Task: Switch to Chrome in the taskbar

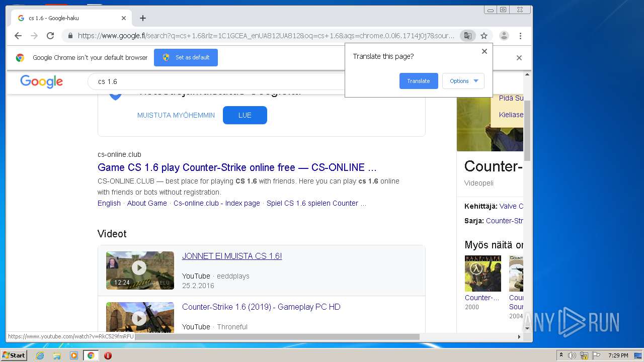Action: [91, 355]
